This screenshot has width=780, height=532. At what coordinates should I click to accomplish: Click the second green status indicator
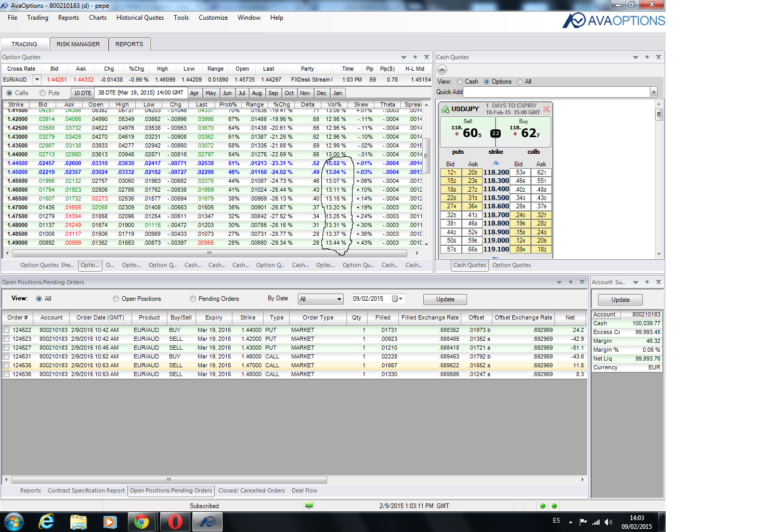(554, 506)
